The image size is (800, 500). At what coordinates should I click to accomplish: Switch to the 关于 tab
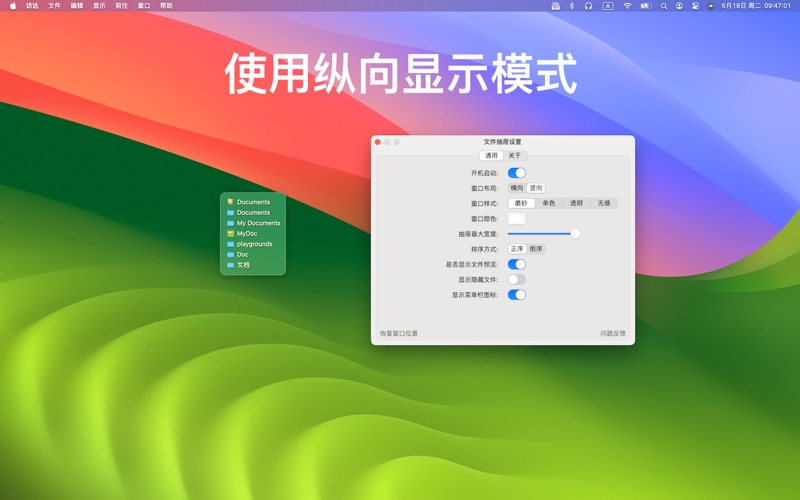514,156
